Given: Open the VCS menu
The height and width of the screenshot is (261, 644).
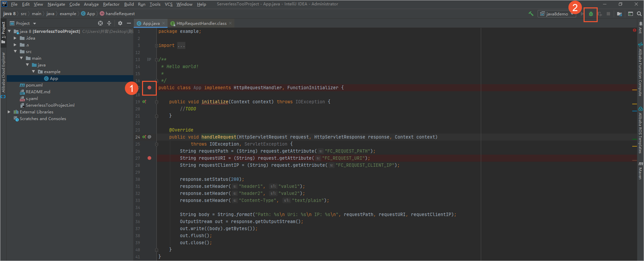Looking at the screenshot, I should click(169, 4).
